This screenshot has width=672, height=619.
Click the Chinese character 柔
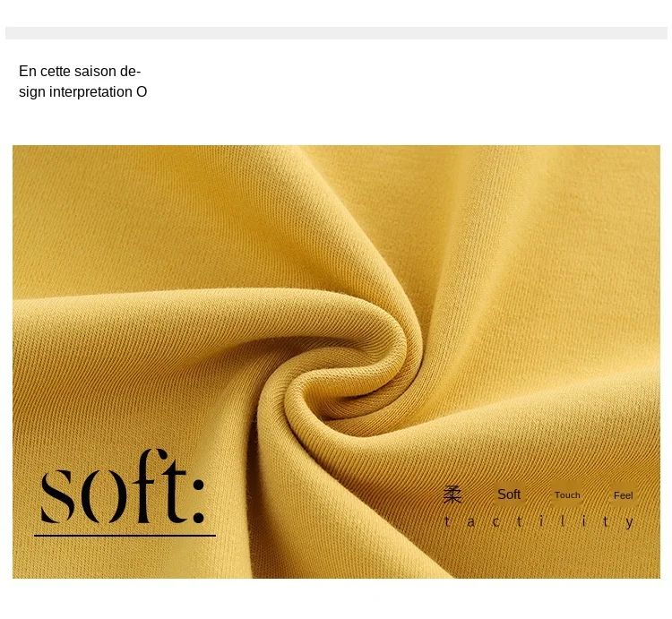click(x=452, y=494)
